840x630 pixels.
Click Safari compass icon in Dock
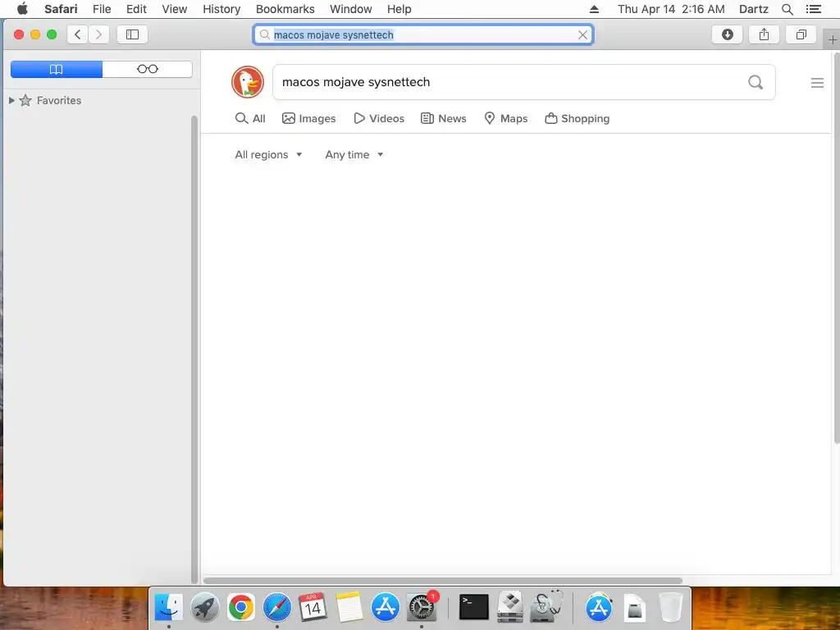click(277, 607)
